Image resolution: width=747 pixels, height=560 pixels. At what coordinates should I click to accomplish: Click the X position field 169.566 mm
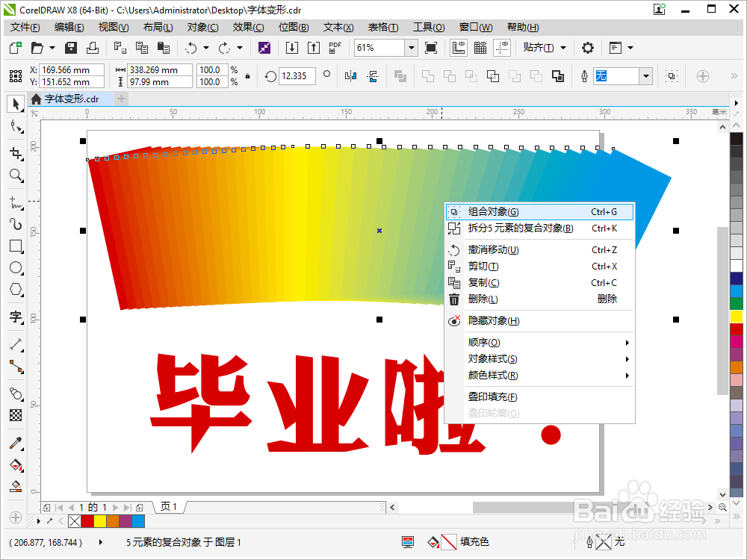(x=72, y=70)
